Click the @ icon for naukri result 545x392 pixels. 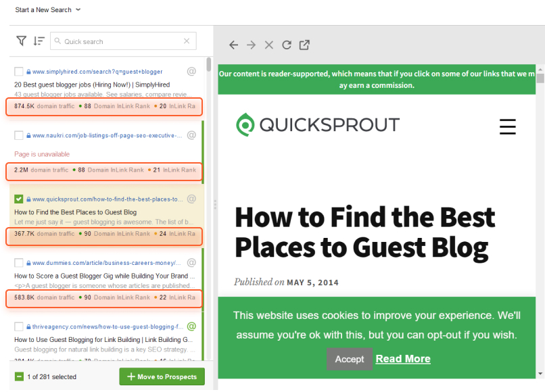pos(191,135)
